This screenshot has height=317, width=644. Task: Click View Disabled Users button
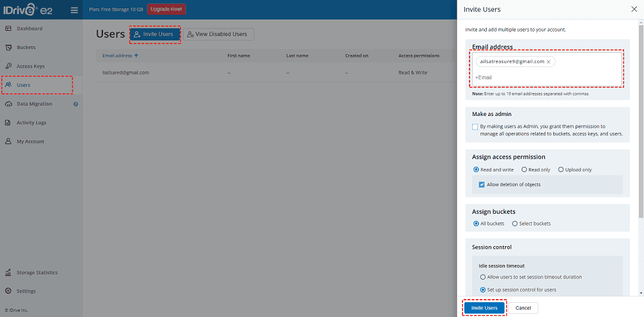point(218,35)
